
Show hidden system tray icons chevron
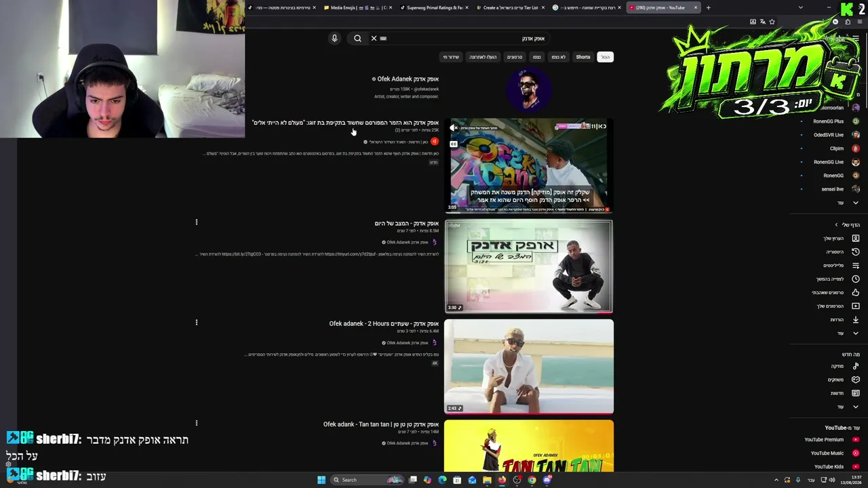pos(776,480)
